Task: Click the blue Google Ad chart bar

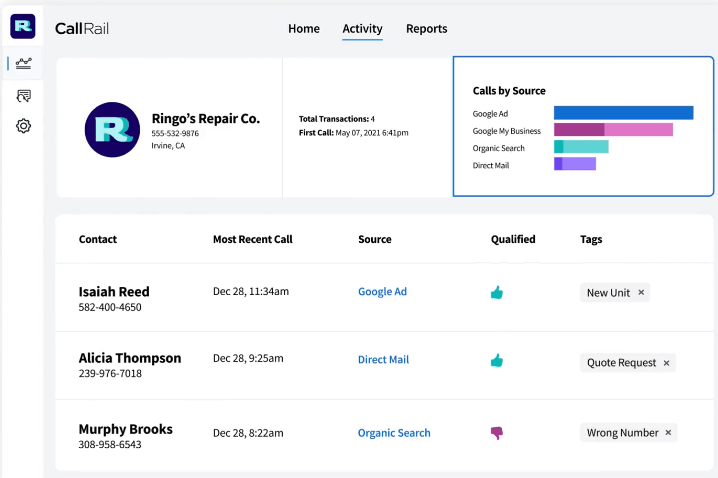Action: point(623,113)
